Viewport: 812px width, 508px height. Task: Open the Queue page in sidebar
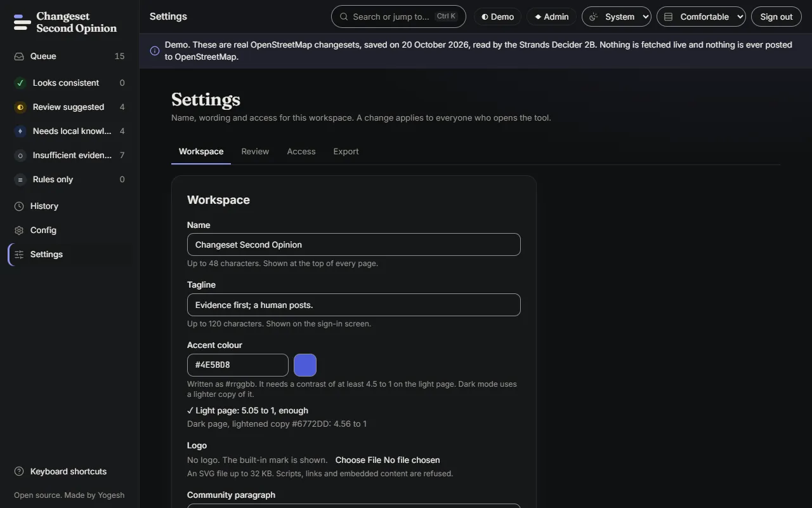point(70,57)
